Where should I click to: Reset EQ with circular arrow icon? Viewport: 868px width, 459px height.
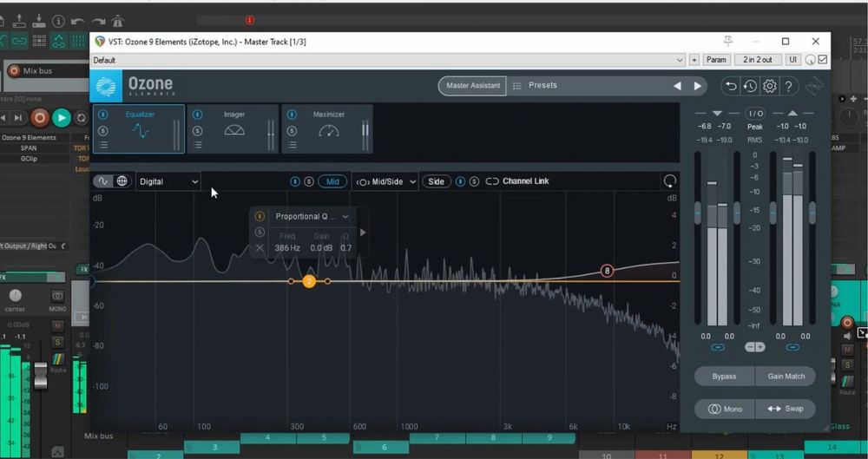point(669,181)
